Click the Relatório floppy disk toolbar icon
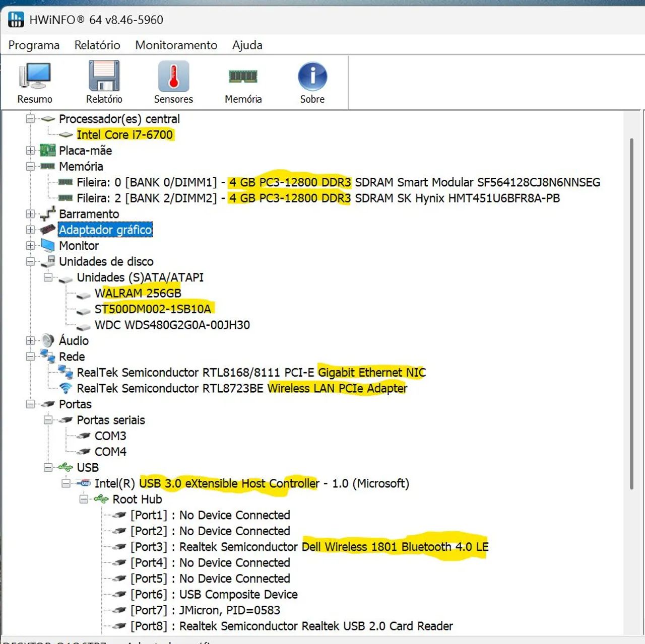 (x=104, y=77)
